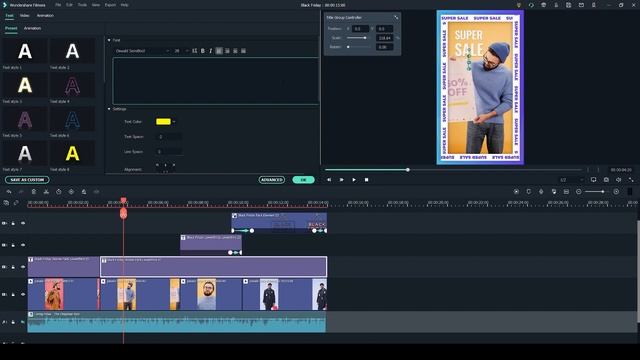Confirm the text edits with OK button
The width and height of the screenshot is (640, 360).
(303, 180)
